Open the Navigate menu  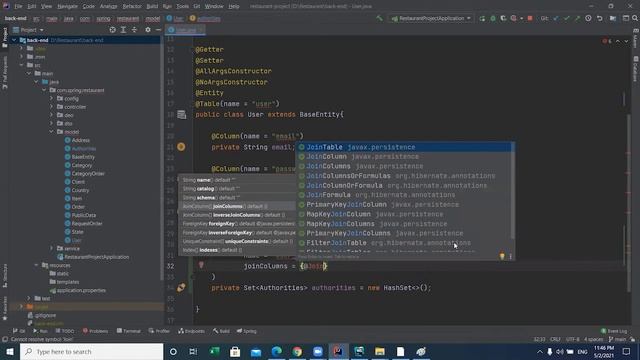tap(67, 6)
